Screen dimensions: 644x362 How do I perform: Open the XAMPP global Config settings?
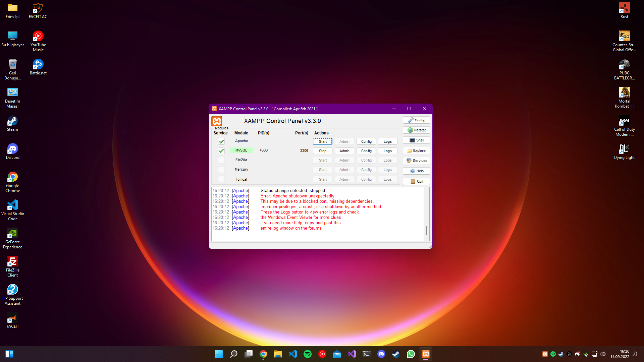coord(416,120)
